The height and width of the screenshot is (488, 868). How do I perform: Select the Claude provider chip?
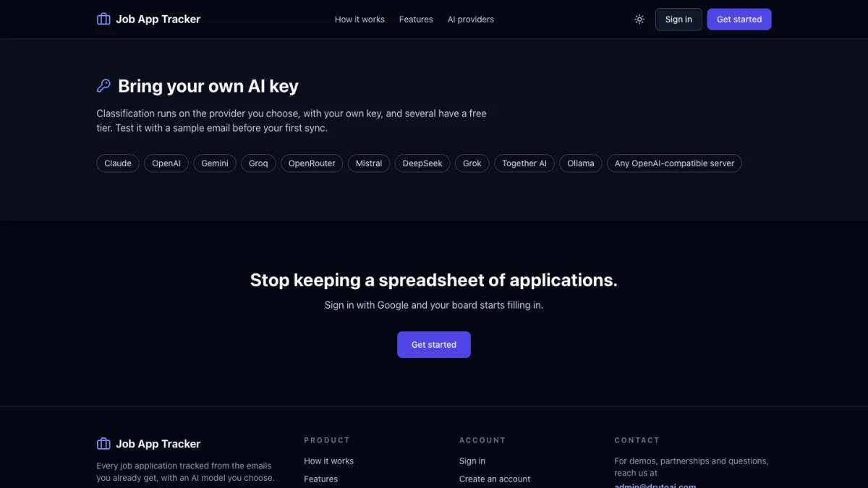click(x=118, y=163)
